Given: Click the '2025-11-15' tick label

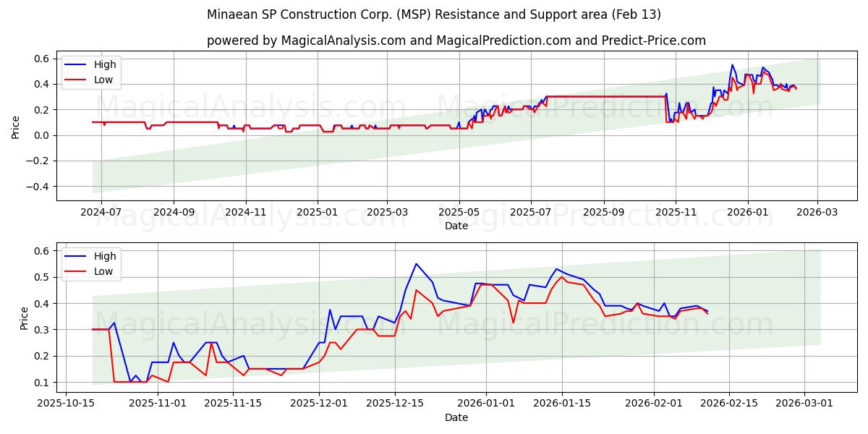Looking at the screenshot, I should coord(233,404).
